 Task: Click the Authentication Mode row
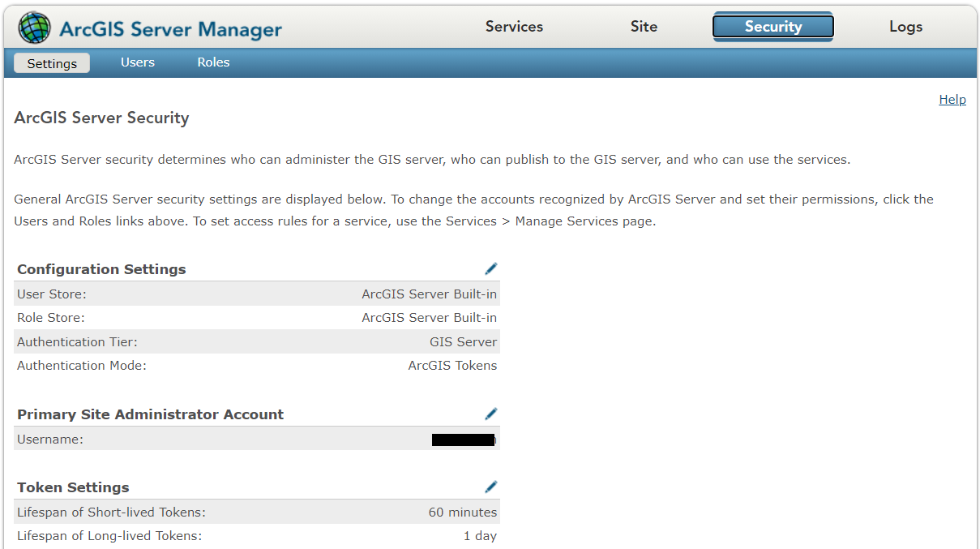coord(256,365)
